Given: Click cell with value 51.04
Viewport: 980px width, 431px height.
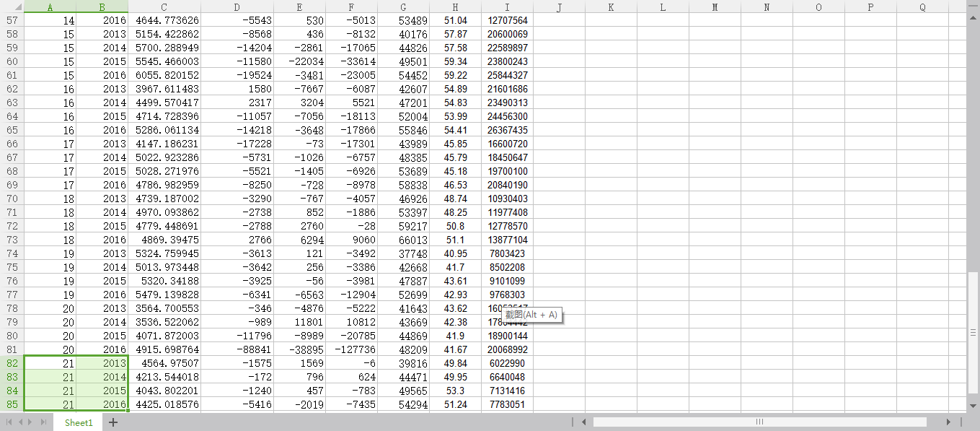Looking at the screenshot, I should (455, 20).
